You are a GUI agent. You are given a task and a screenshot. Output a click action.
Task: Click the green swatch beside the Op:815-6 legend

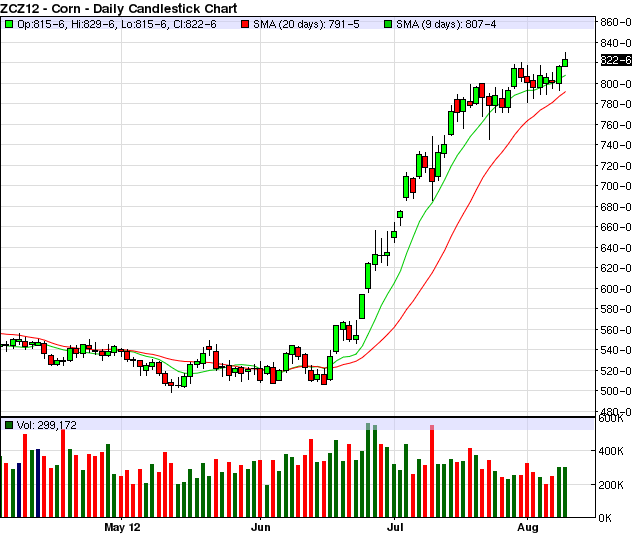click(9, 24)
